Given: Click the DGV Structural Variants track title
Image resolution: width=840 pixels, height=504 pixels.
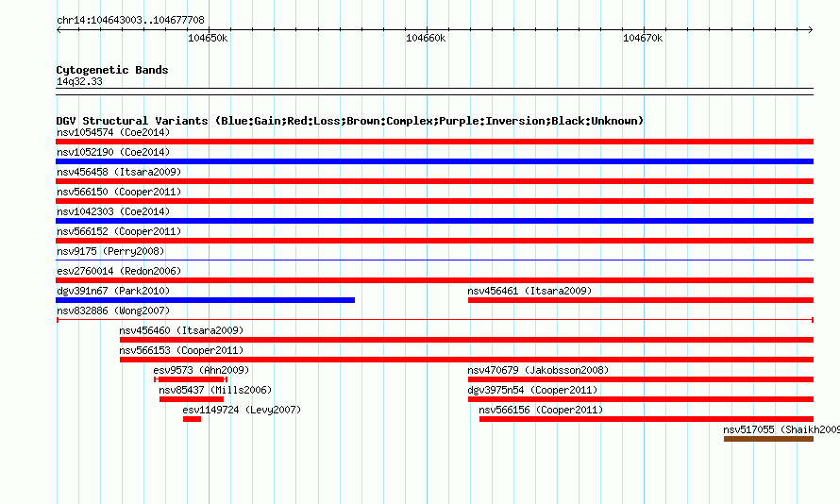Looking at the screenshot, I should 349,121.
